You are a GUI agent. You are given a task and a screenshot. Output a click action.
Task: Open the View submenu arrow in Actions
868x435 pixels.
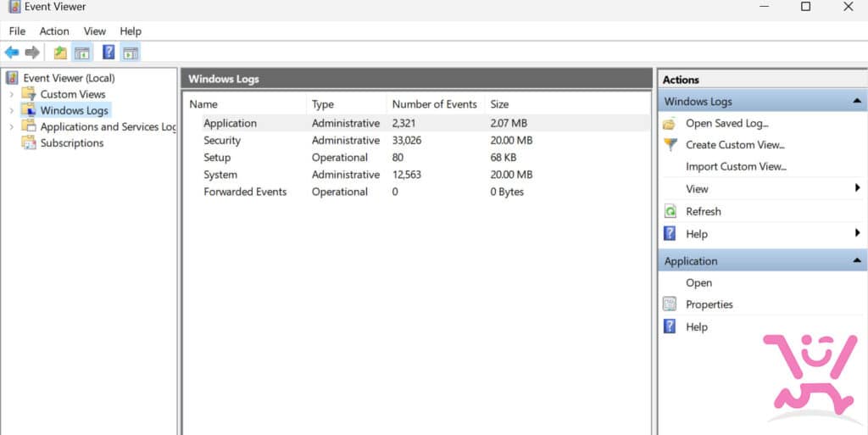click(857, 187)
